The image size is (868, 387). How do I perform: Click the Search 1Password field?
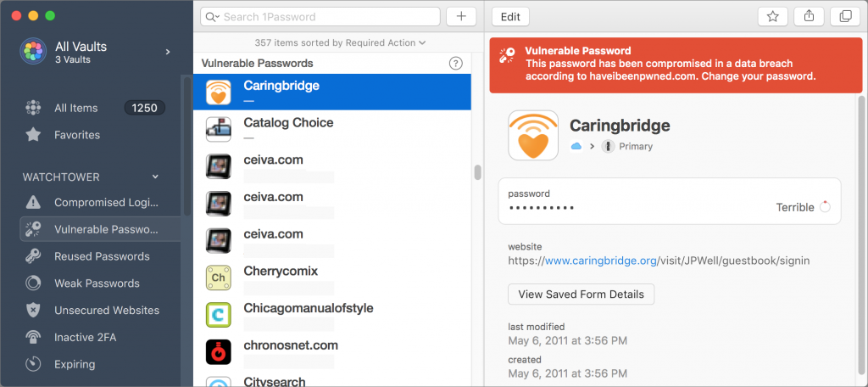[x=320, y=17]
